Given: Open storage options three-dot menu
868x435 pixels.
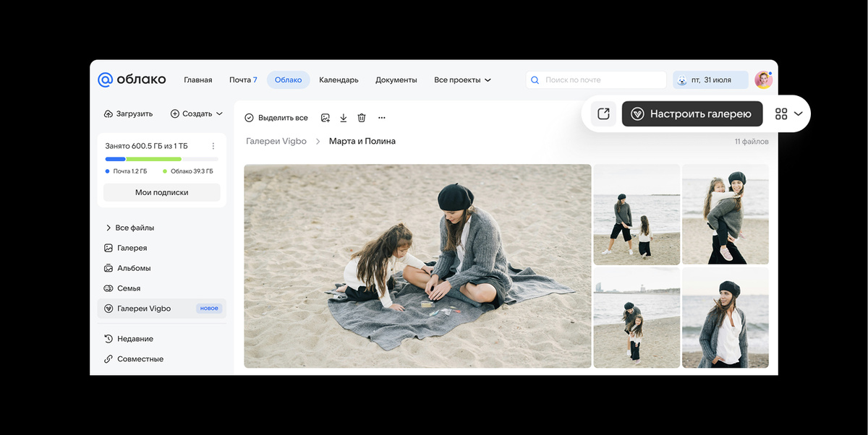Looking at the screenshot, I should coord(213,146).
